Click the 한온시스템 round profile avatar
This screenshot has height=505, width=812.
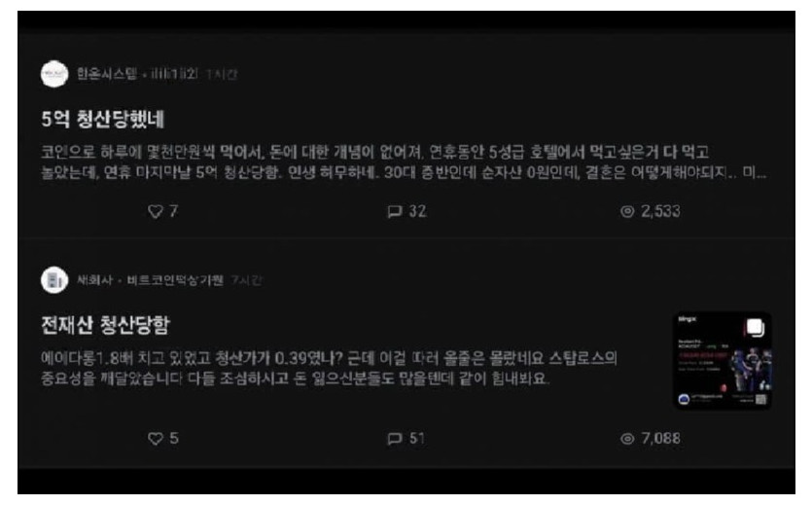tap(54, 74)
